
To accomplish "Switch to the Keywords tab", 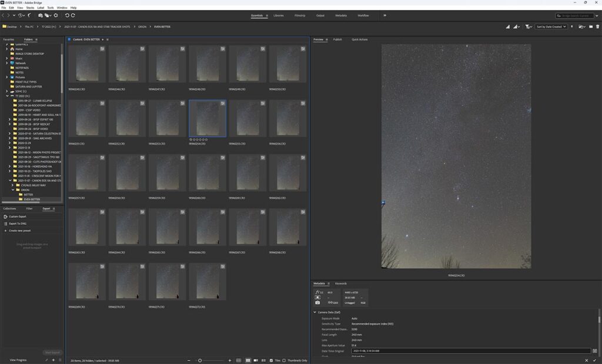I will (340, 283).
